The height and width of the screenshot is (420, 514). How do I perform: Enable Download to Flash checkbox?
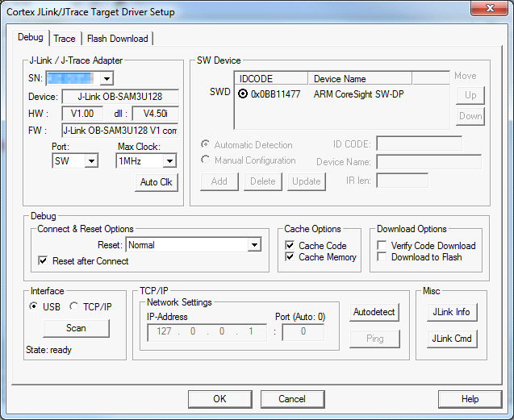(382, 257)
